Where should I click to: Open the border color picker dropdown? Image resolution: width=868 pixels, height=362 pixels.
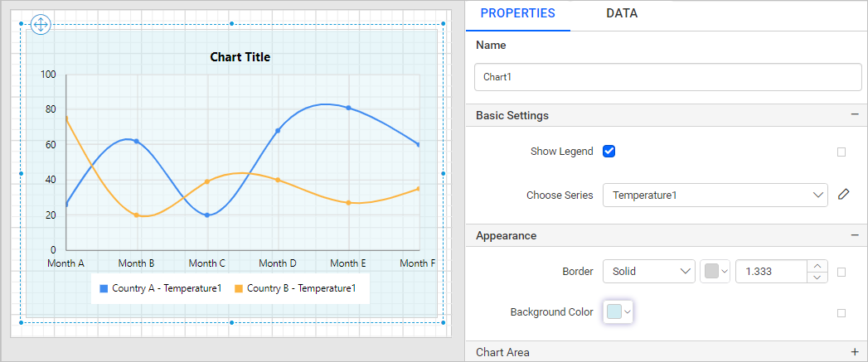pyautogui.click(x=716, y=271)
